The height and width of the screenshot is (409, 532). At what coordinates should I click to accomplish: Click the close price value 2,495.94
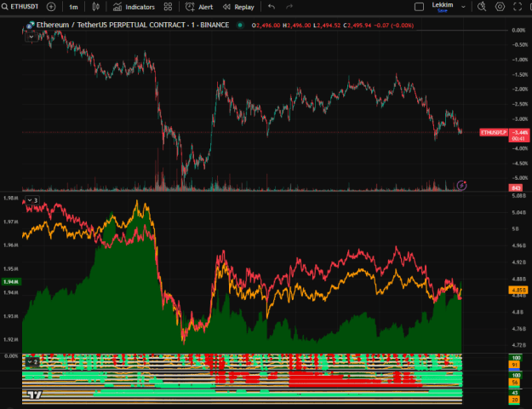(359, 26)
